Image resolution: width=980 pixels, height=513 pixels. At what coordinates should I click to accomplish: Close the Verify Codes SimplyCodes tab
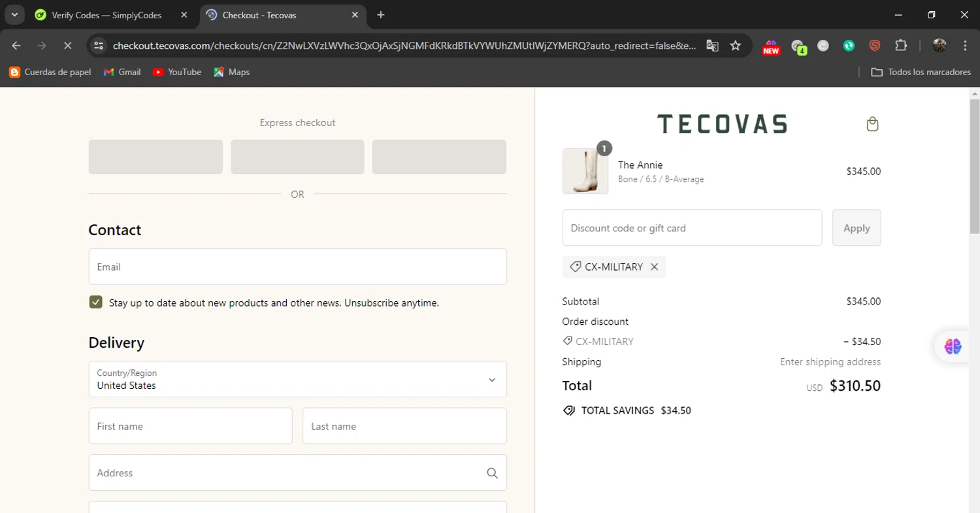184,15
